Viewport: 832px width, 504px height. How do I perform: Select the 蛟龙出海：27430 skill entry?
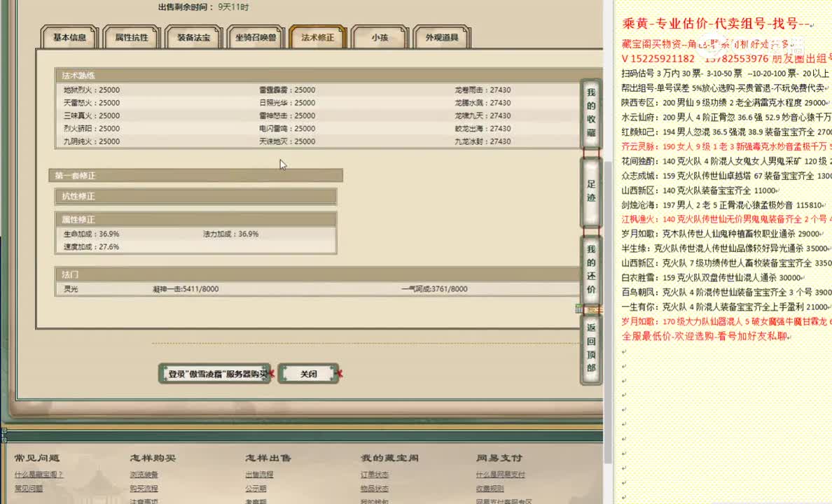point(483,128)
